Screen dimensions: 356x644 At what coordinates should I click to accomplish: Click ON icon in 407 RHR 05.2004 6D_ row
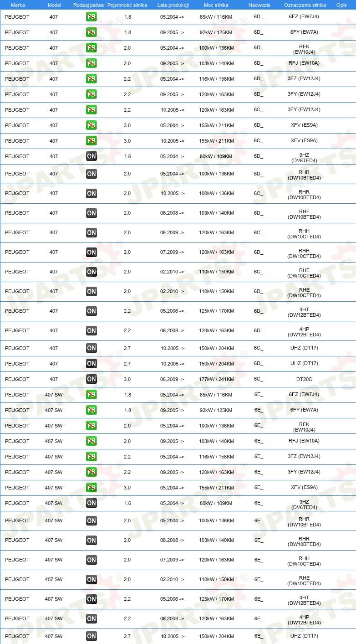pyautogui.click(x=91, y=174)
